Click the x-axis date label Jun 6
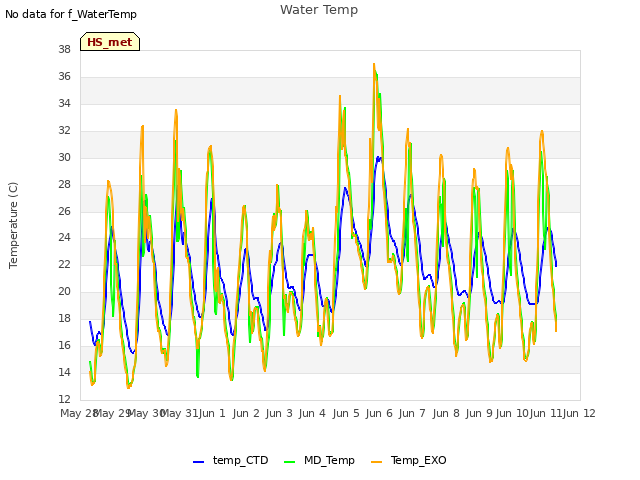The height and width of the screenshot is (480, 640). coord(379,413)
